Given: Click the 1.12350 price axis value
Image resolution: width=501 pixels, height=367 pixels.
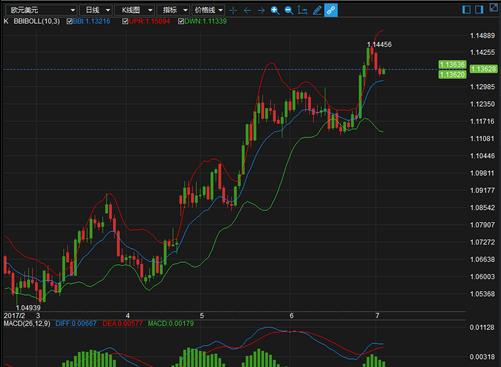Looking at the screenshot, I should click(x=482, y=104).
